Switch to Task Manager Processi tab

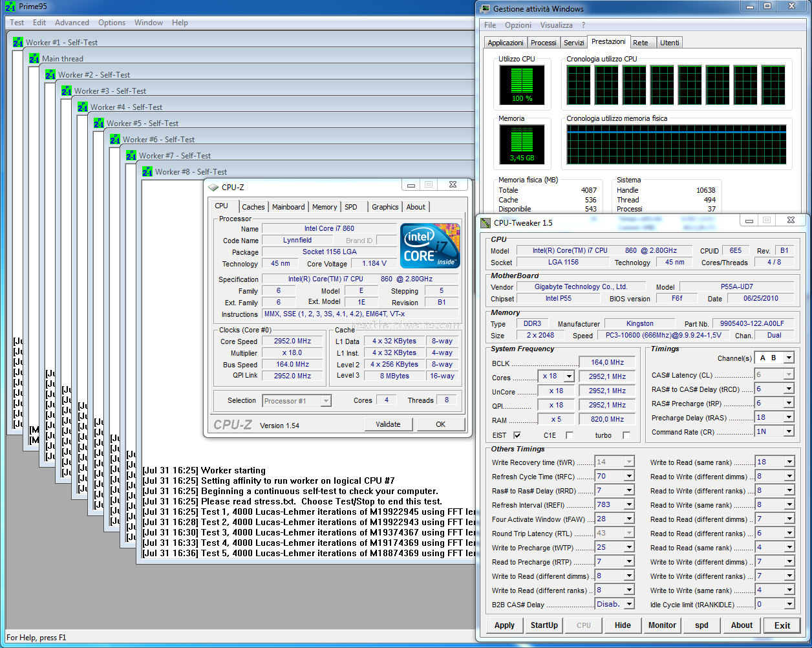click(543, 43)
